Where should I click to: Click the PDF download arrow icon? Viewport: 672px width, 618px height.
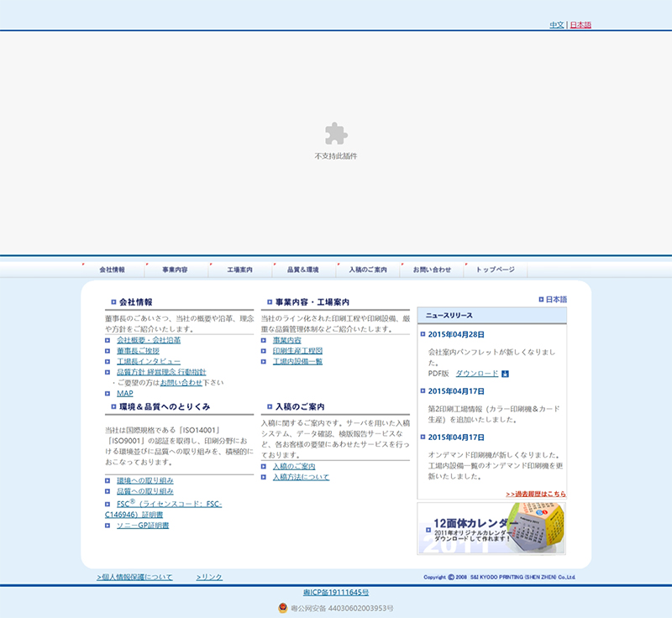coord(506,374)
